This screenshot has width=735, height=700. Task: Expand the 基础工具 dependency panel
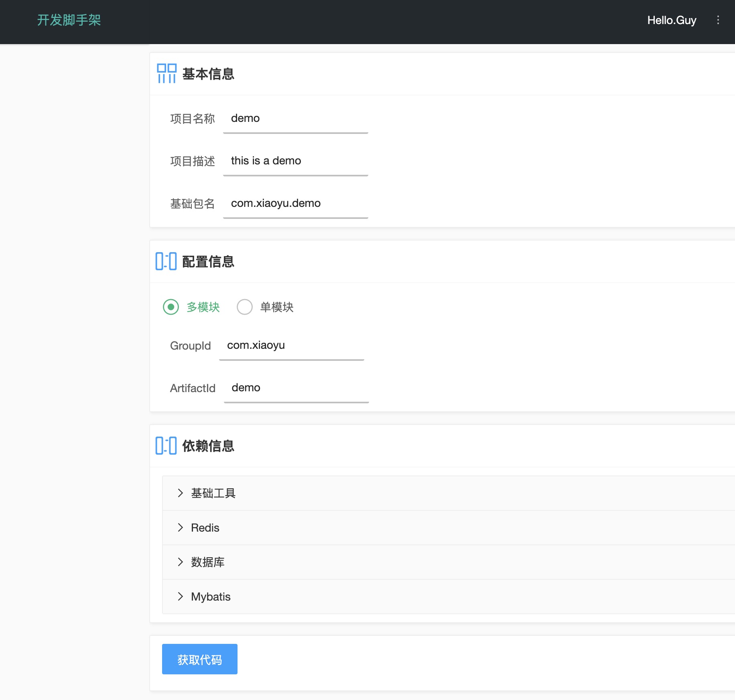(x=449, y=493)
